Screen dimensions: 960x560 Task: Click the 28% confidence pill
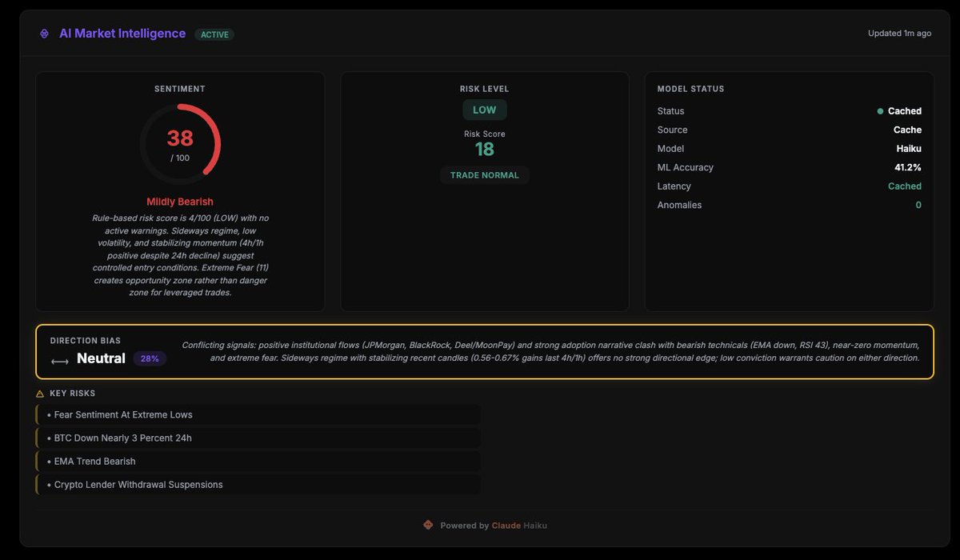point(150,358)
